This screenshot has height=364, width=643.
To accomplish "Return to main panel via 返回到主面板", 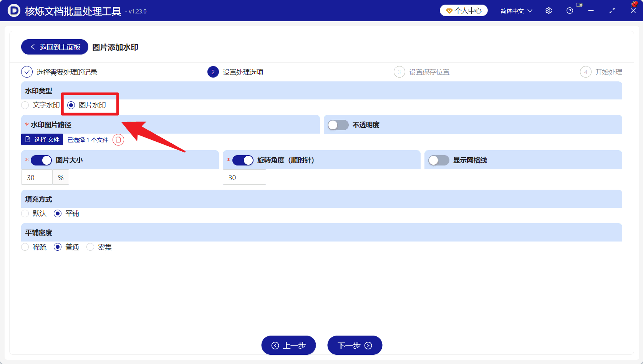I will pos(55,47).
